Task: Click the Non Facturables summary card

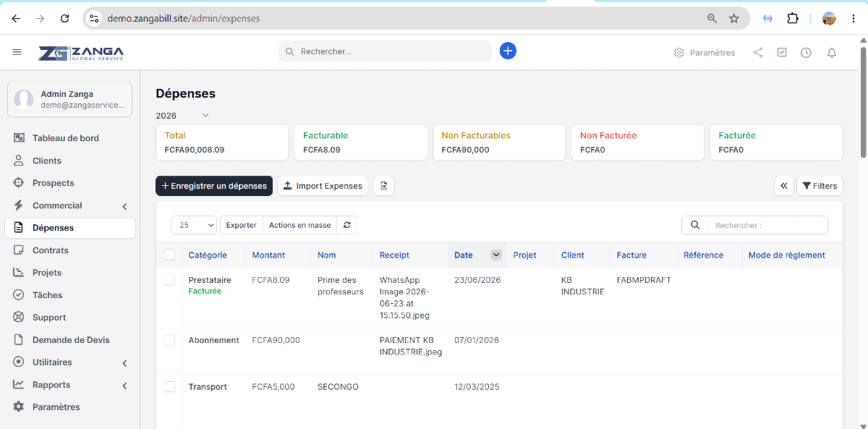Action: (x=499, y=142)
